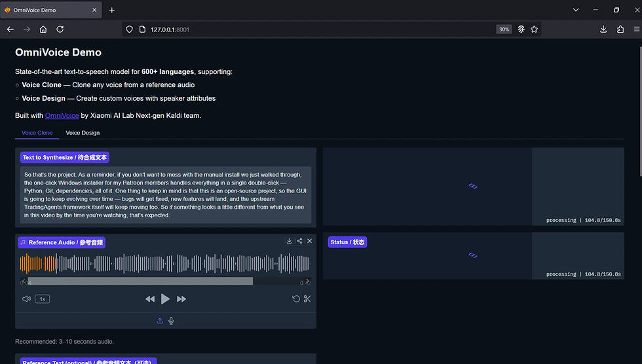Image resolution: width=642 pixels, height=364 pixels.
Task: Record from microphone icon
Action: click(x=171, y=321)
